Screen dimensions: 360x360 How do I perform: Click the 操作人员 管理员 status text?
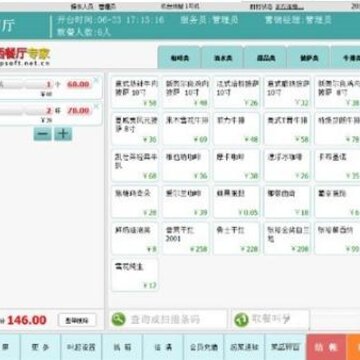(x=93, y=6)
